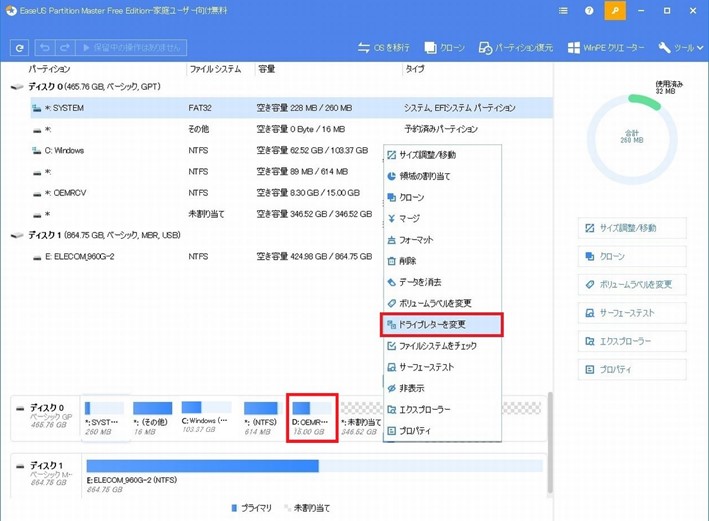Open WinPE クリエーター tool
The image size is (709, 521).
(x=606, y=47)
